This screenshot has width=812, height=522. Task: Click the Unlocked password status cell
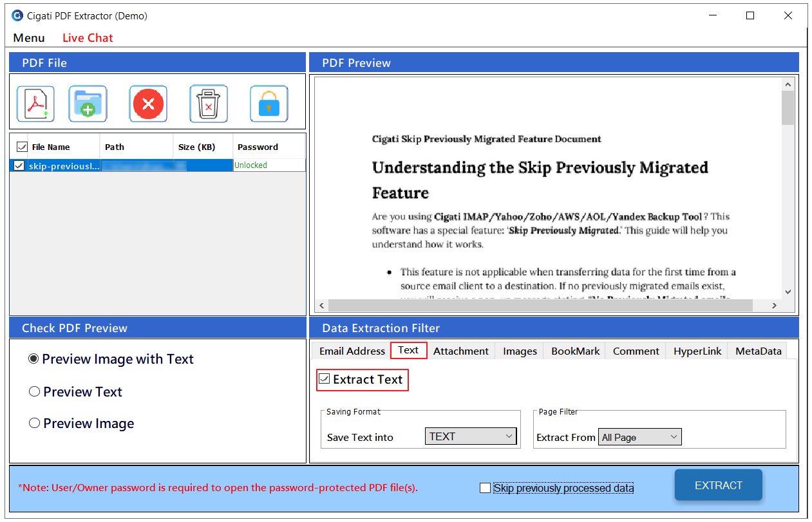tap(269, 165)
